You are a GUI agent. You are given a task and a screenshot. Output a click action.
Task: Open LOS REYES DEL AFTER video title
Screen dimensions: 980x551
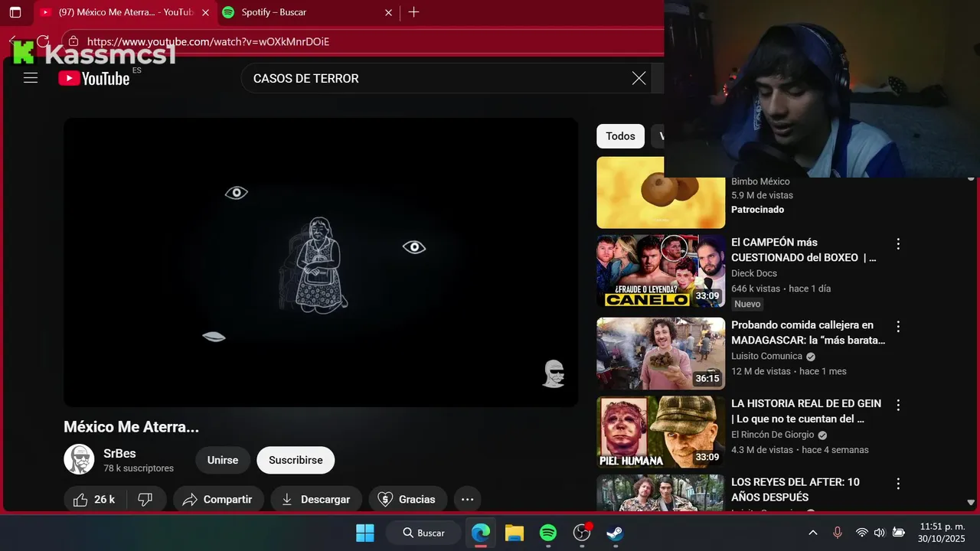click(x=795, y=490)
